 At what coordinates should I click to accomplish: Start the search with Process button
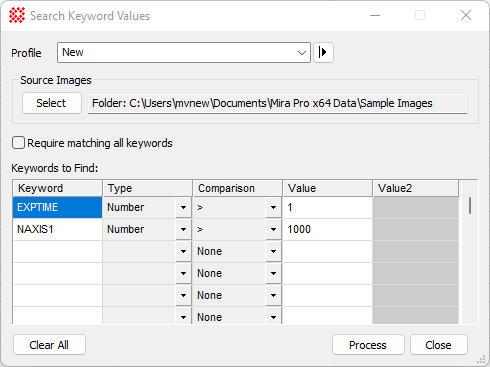[x=368, y=345]
